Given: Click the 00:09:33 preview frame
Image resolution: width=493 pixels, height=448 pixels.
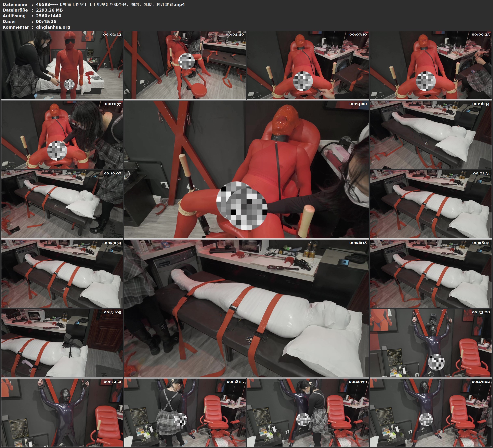Looking at the screenshot, I should pyautogui.click(x=431, y=65).
